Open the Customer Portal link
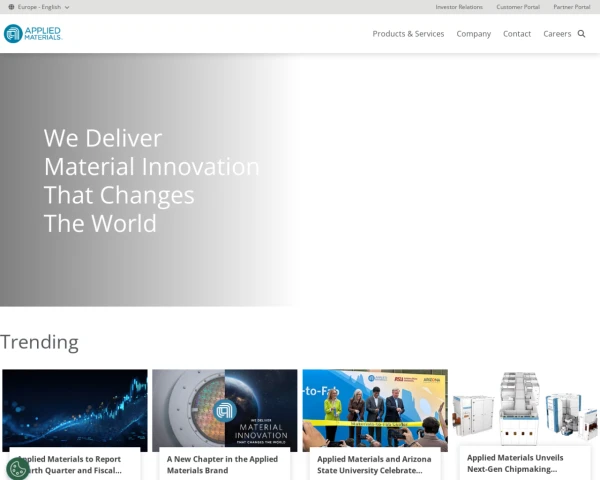600x480 pixels. click(x=518, y=7)
